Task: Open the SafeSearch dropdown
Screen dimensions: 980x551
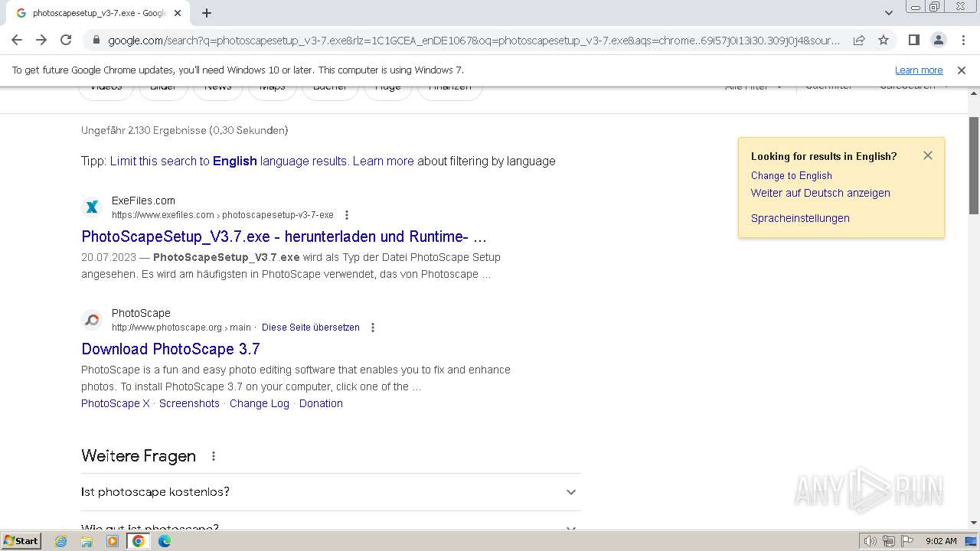Action: 914,89
